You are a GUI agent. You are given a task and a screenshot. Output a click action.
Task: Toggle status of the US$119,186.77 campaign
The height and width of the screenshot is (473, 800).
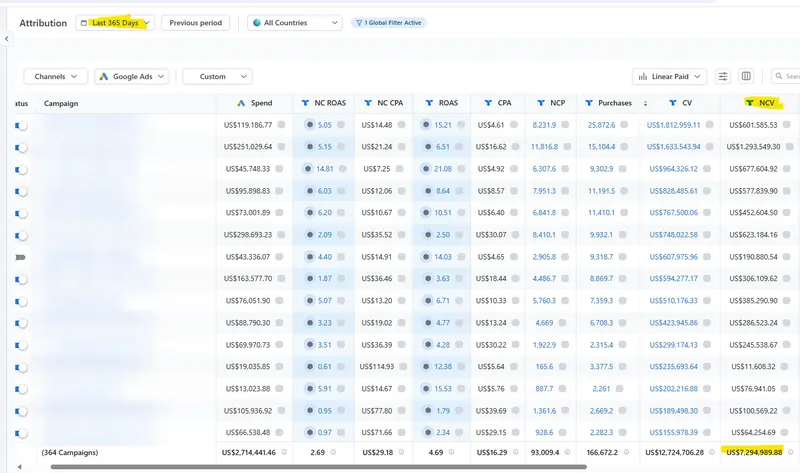click(21, 126)
